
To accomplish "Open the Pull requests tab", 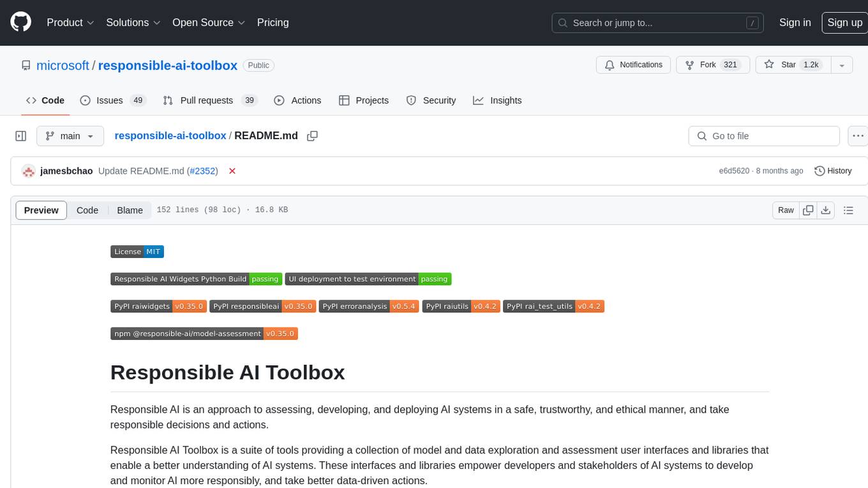I will (209, 100).
